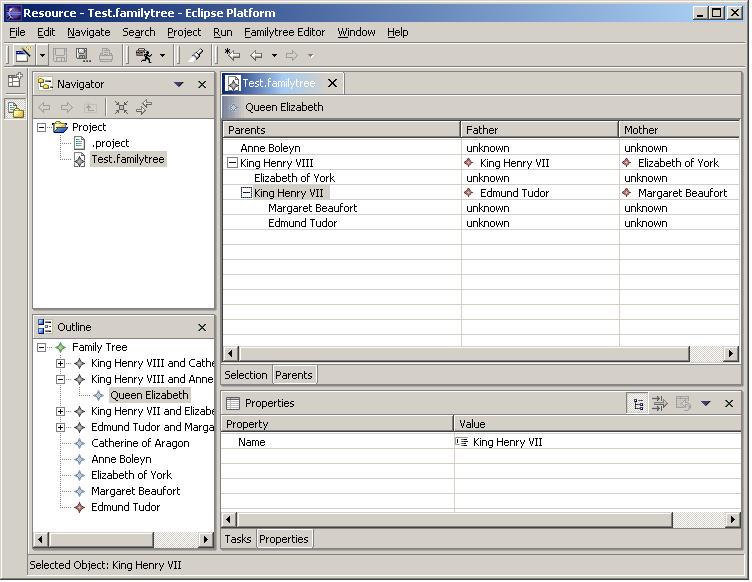
Task: Open the New wizard dropdown arrow
Action: tap(42, 56)
